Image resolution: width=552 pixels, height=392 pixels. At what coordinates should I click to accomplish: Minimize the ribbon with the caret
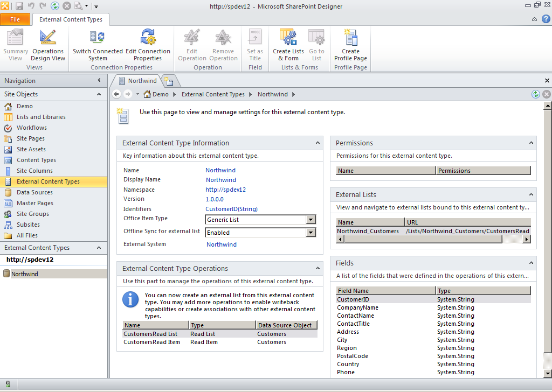click(x=534, y=19)
